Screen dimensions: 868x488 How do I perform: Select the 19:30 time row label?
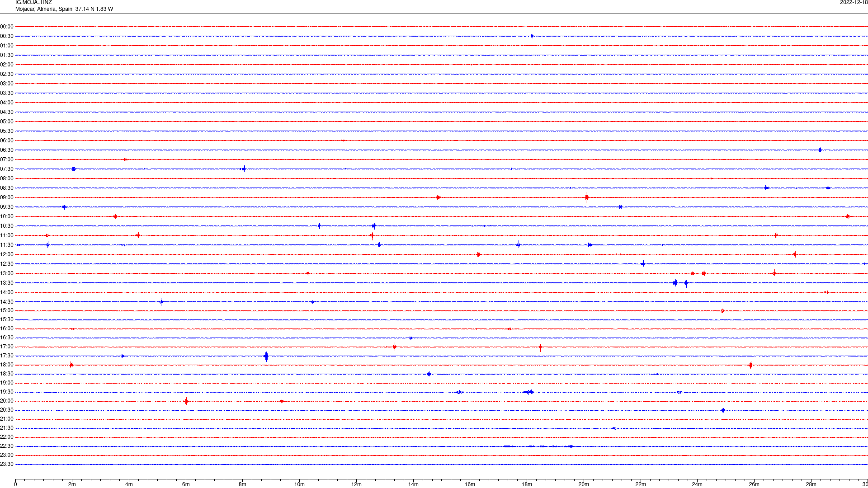[7, 392]
